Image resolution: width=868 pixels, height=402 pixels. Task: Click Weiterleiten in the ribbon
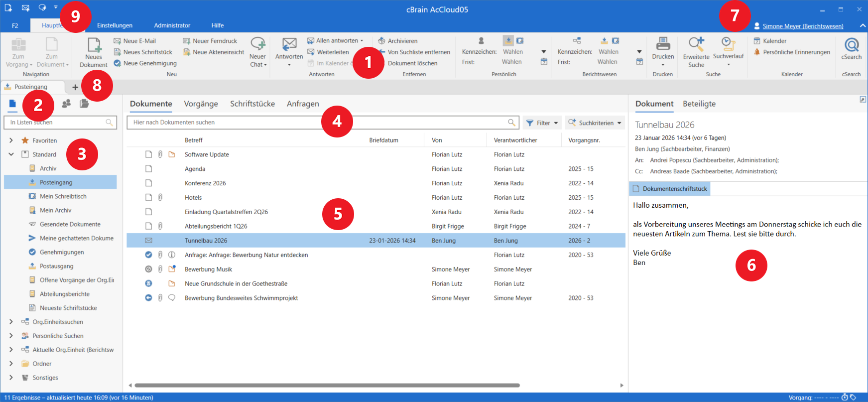click(x=328, y=52)
